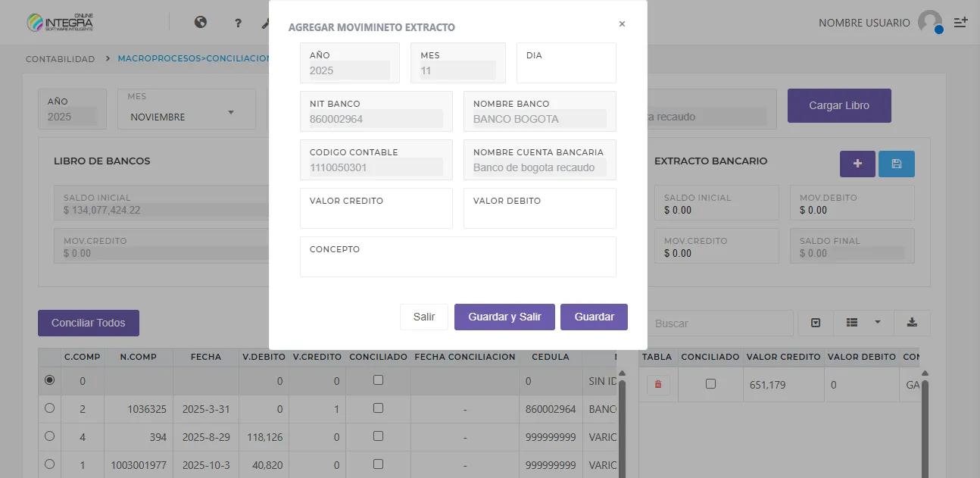980x478 pixels.
Task: Click the purple plus add movement button
Action: point(857,164)
